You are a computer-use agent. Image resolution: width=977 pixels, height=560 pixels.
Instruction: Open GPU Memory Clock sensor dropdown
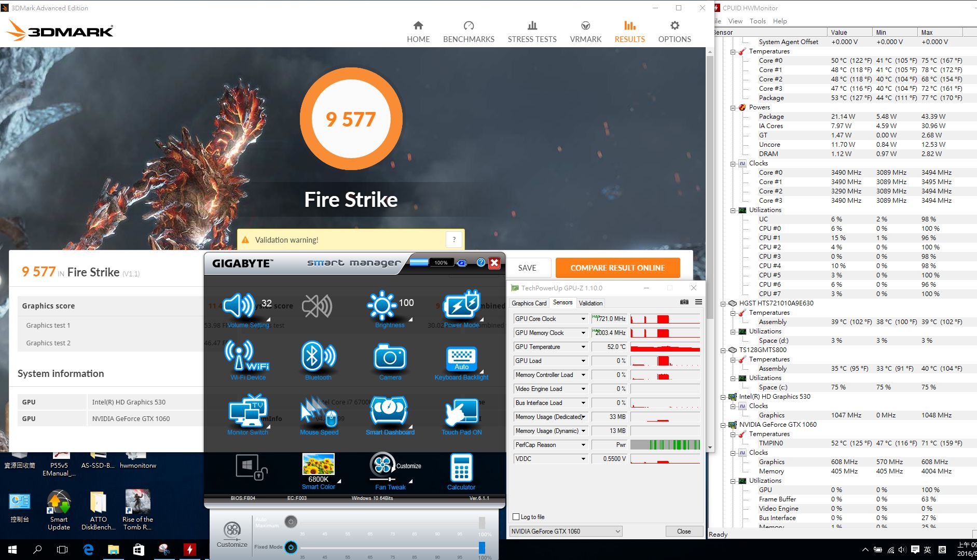(583, 333)
